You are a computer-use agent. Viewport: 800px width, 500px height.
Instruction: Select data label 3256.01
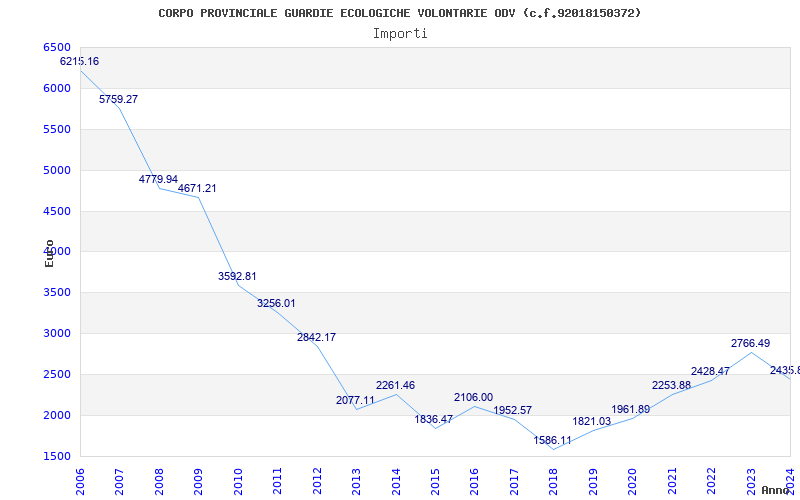(276, 303)
